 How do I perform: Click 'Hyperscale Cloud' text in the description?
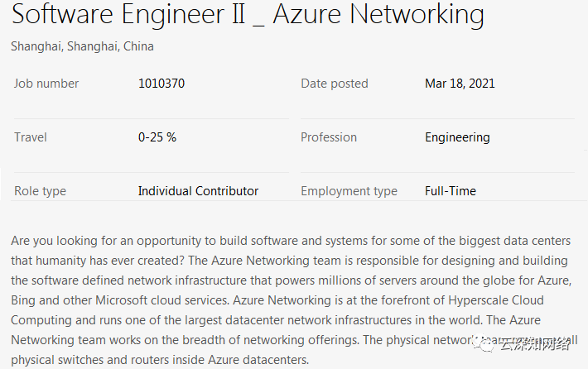(x=496, y=300)
